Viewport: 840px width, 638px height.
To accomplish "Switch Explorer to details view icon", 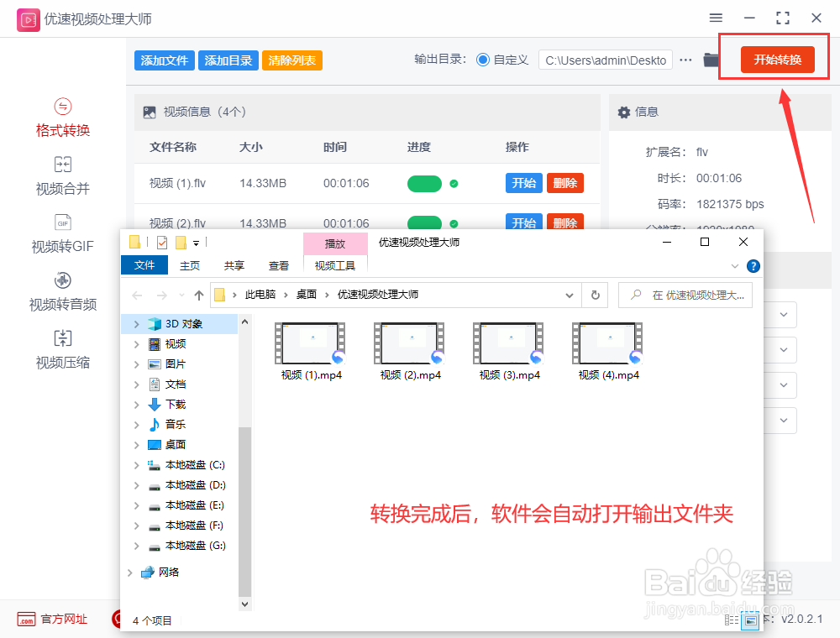I will tap(732, 620).
